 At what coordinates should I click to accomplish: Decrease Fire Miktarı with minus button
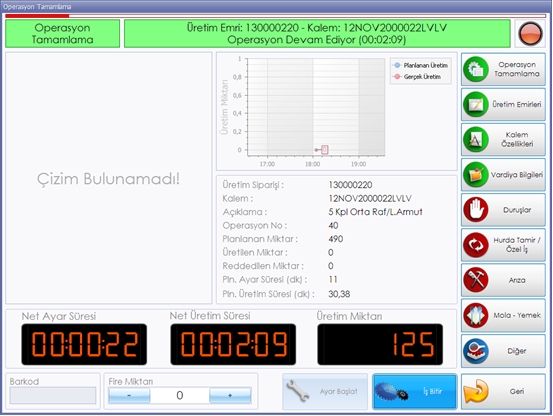(x=129, y=396)
